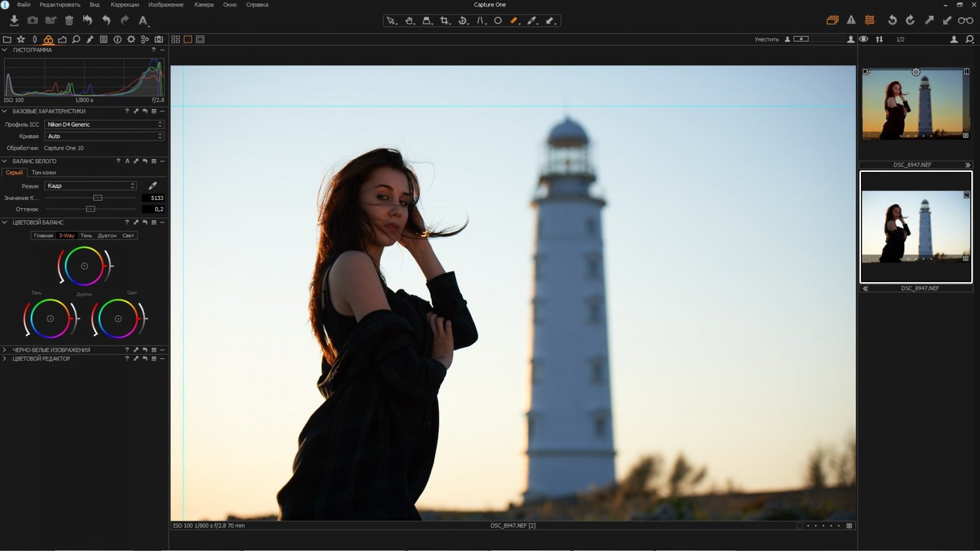Image resolution: width=980 pixels, height=551 pixels.
Task: Select the Rotation straighten tool
Action: [463, 21]
